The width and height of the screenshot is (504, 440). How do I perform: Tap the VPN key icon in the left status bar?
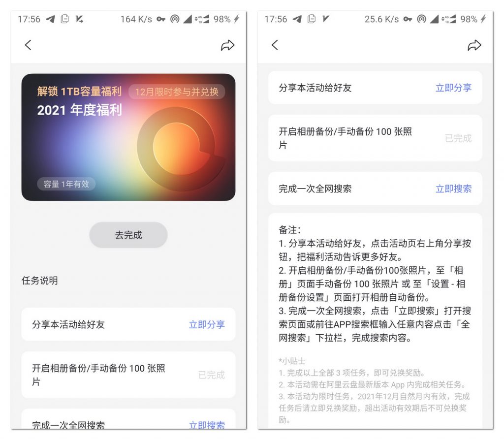pos(161,19)
